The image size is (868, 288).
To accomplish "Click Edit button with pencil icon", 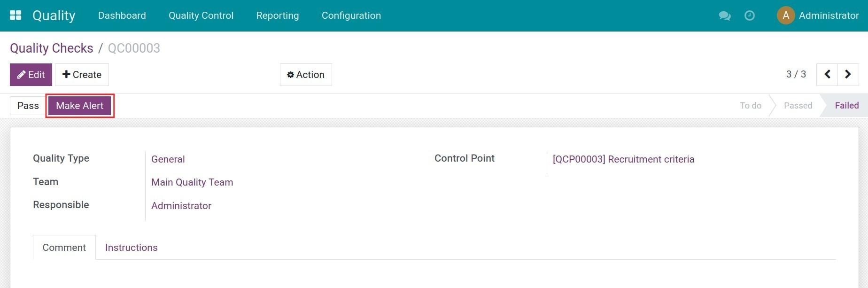I will (x=31, y=75).
